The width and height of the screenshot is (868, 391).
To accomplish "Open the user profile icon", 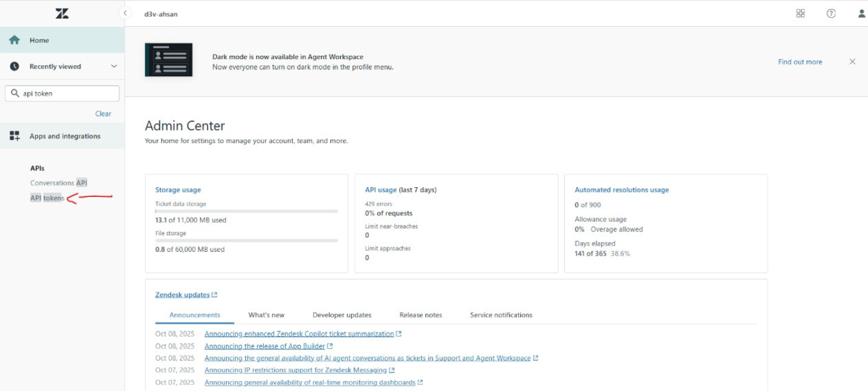I will [862, 13].
